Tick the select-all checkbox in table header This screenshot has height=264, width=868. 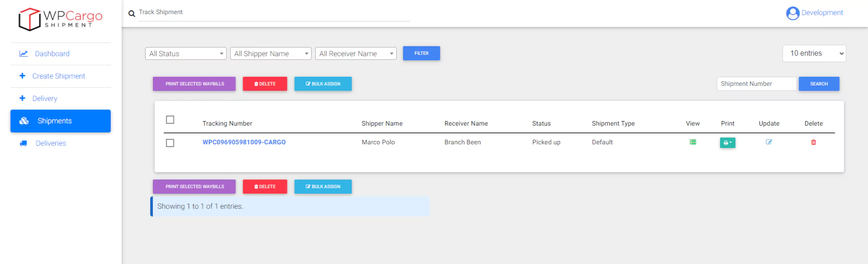click(x=170, y=120)
